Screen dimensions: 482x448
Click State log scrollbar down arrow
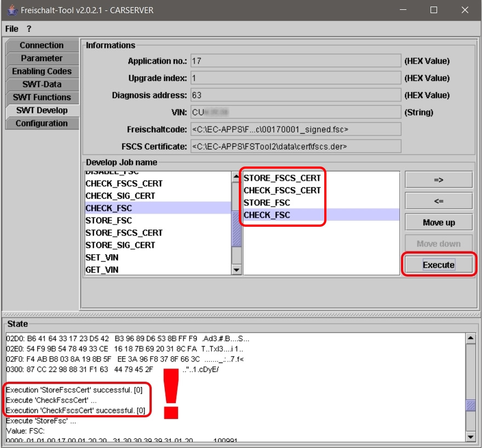(x=470, y=436)
